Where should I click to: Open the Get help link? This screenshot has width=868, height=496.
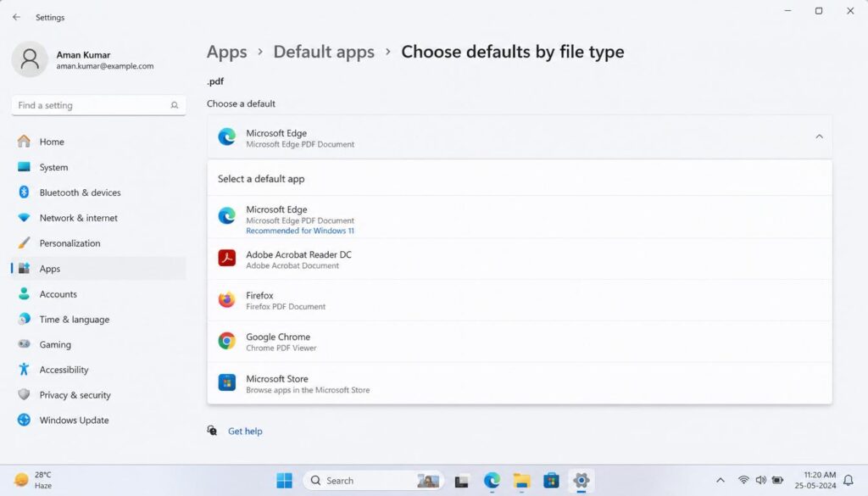245,432
